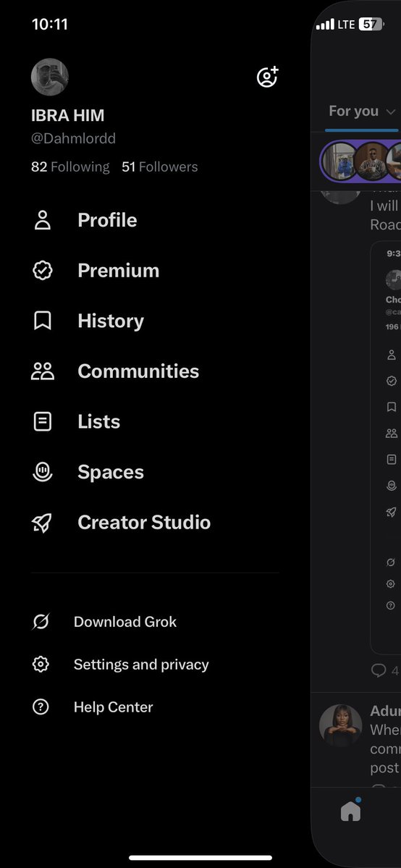Image resolution: width=401 pixels, height=868 pixels.
Task: Click the Spaces microphone icon
Action: point(43,471)
